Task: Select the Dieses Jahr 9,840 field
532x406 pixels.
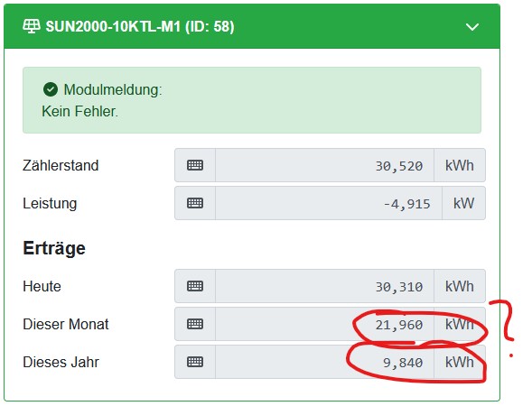Action: coord(324,362)
